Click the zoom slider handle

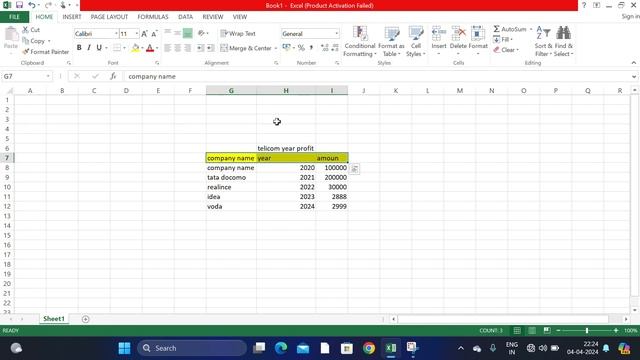click(x=587, y=330)
